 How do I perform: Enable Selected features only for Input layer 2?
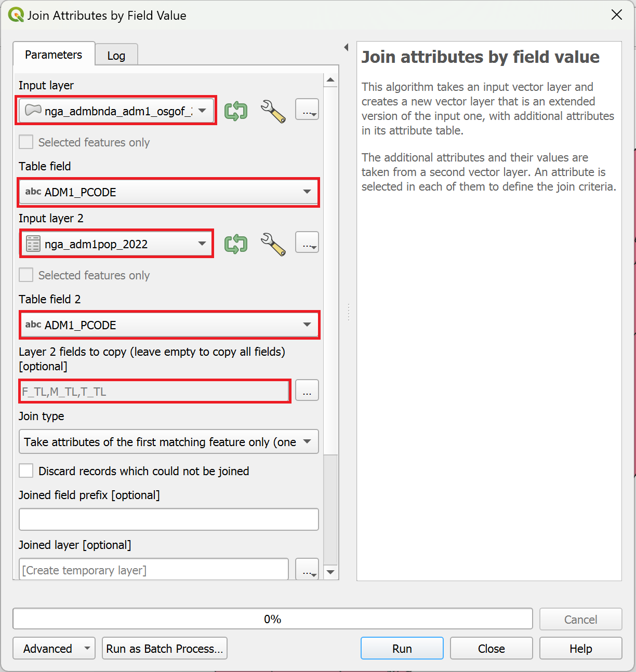coord(26,275)
